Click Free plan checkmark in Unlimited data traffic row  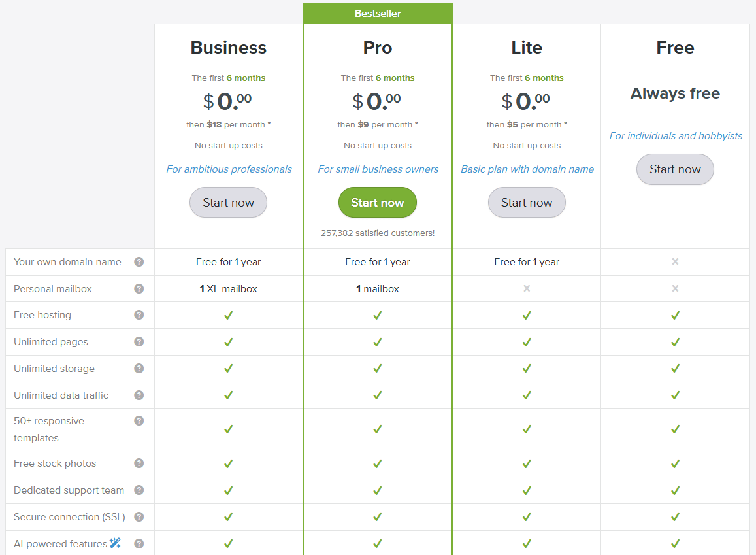[675, 395]
